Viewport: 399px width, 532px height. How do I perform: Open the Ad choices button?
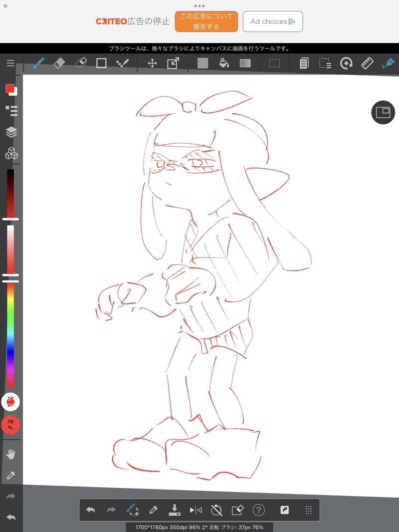click(x=272, y=21)
